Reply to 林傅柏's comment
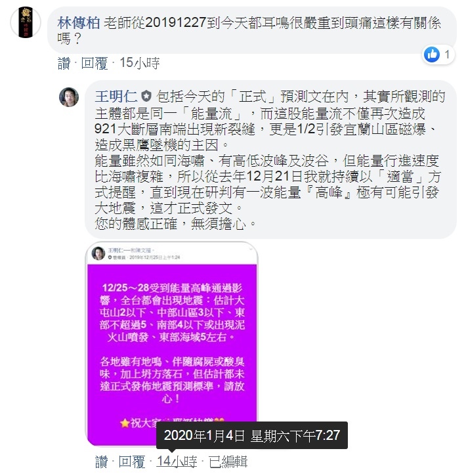466x476 pixels. click(x=95, y=64)
